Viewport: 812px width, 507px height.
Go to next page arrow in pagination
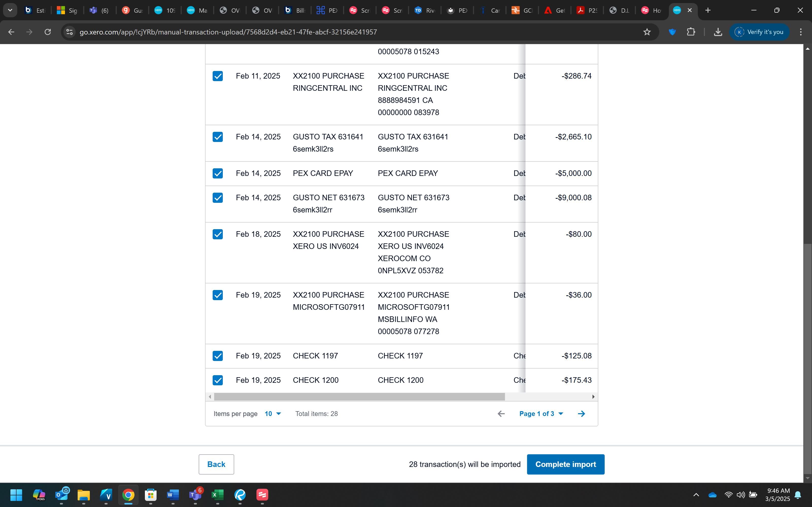pos(582,414)
